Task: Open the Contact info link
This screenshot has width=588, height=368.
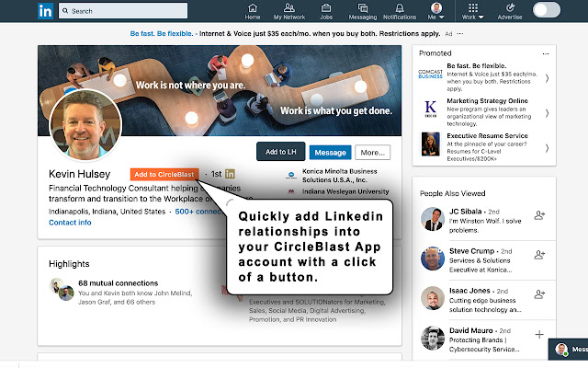Action: (70, 223)
